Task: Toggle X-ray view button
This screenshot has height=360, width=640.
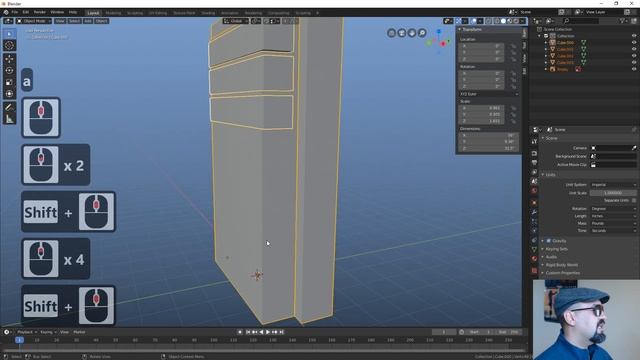Action: pyautogui.click(x=489, y=21)
